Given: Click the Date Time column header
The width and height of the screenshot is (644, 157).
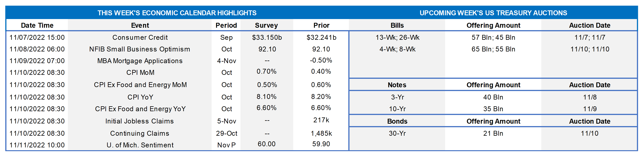Looking at the screenshot, I should point(37,25).
